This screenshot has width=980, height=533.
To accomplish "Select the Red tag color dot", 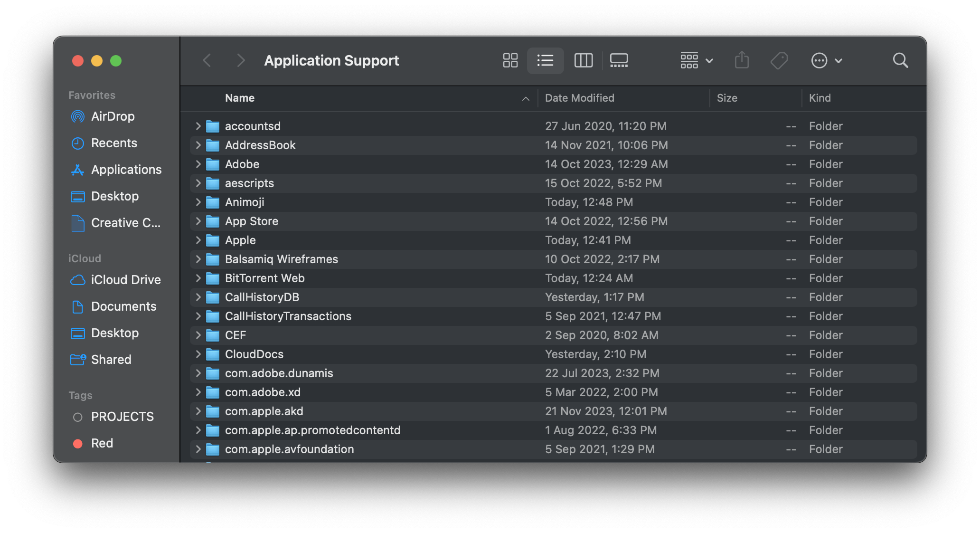I will [78, 443].
